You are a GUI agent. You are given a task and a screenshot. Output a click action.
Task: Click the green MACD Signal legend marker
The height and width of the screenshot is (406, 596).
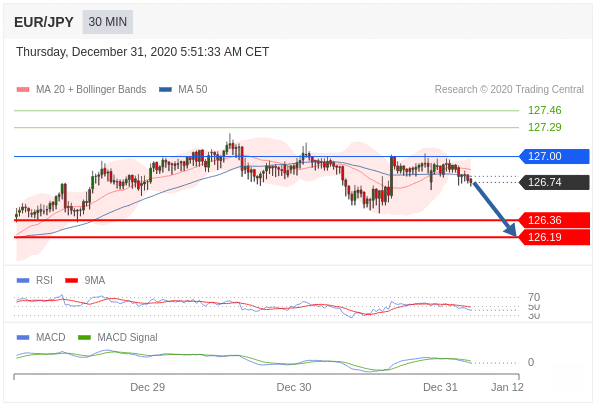84,338
